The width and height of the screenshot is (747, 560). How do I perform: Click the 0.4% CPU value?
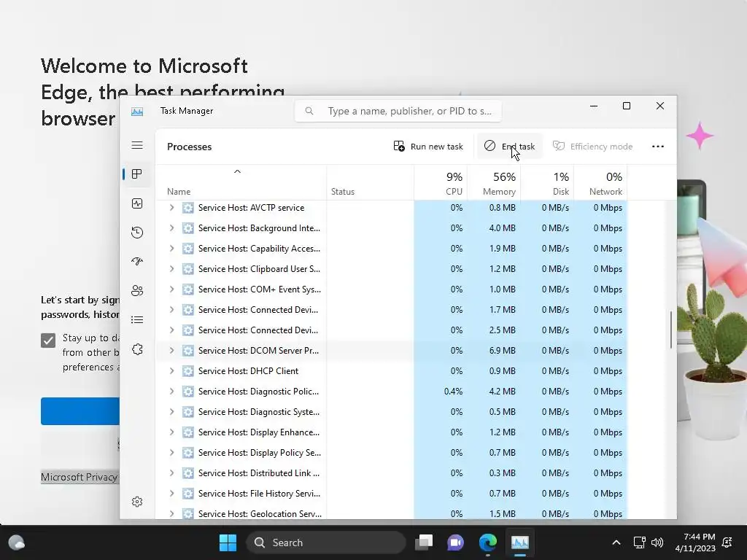click(x=453, y=392)
